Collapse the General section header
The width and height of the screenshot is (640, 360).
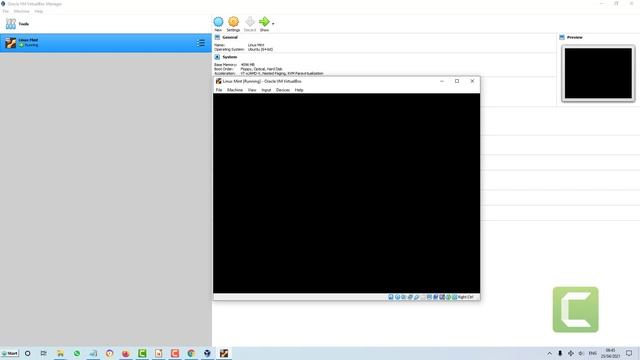(x=230, y=37)
